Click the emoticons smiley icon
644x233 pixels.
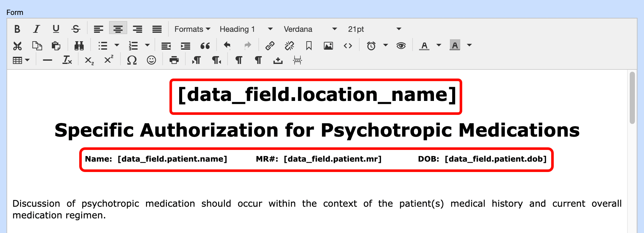tap(151, 60)
